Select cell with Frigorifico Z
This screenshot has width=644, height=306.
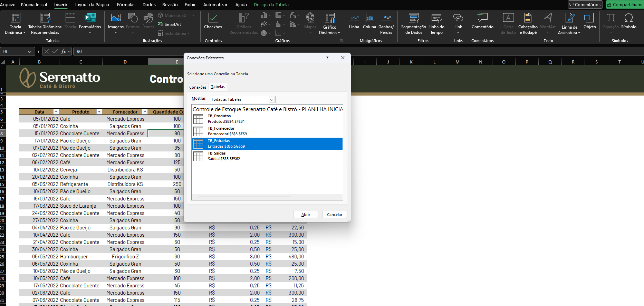pos(125,257)
